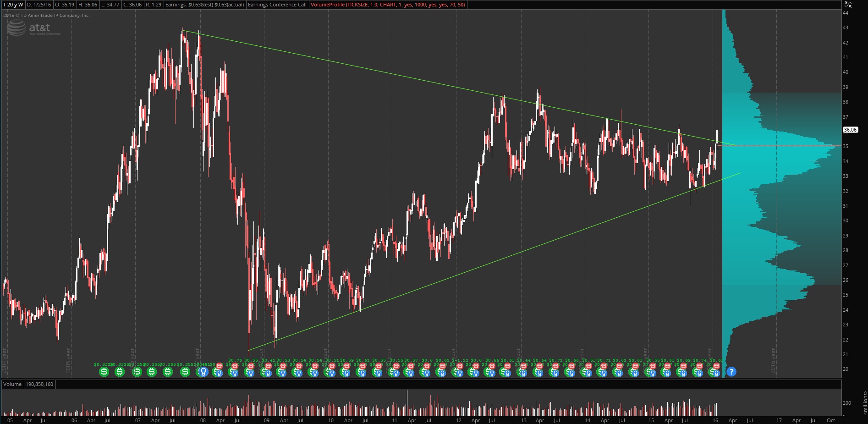Screen dimensions: 868x424
Task: Click the T 20 y W symbol timeframe label
Action: coord(13,5)
